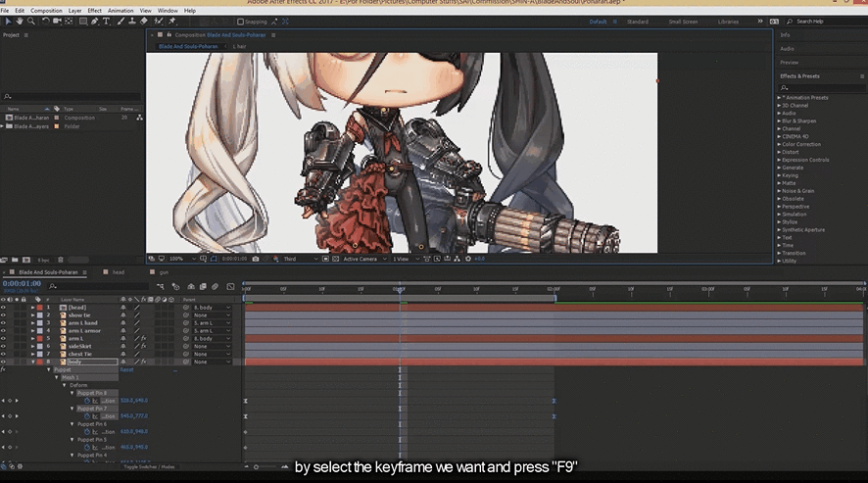The width and height of the screenshot is (868, 483).
Task: Open the Layer menu
Action: pyautogui.click(x=74, y=11)
